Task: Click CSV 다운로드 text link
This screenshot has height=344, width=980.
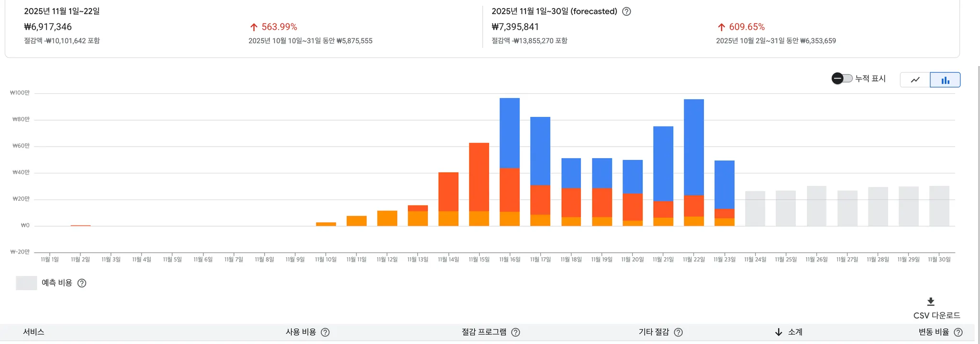Action: coord(936,315)
